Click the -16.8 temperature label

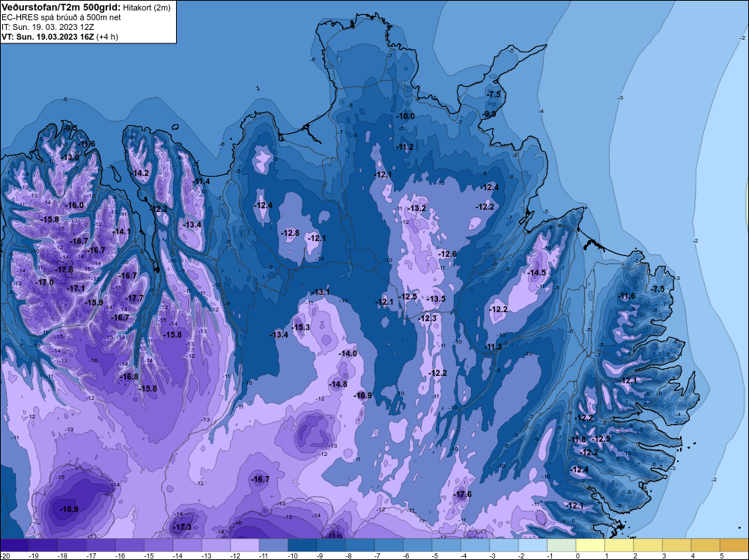[x=129, y=377]
